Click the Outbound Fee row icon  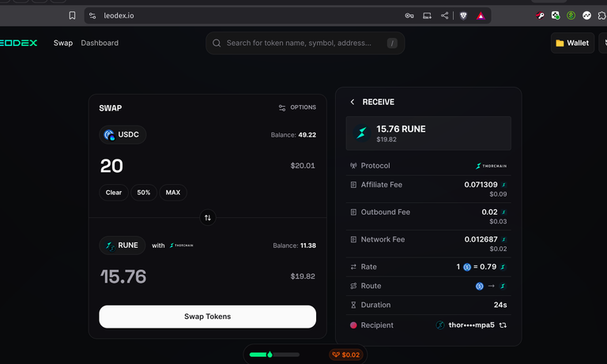353,212
